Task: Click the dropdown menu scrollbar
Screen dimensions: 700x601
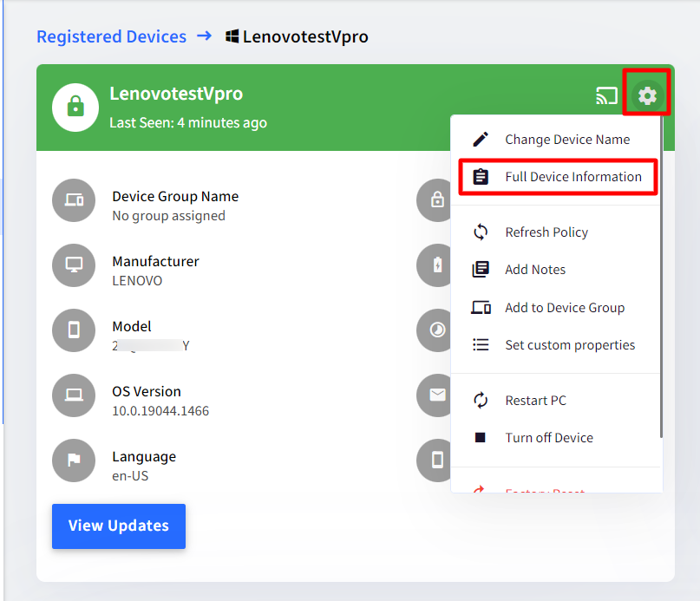Action: (661, 277)
